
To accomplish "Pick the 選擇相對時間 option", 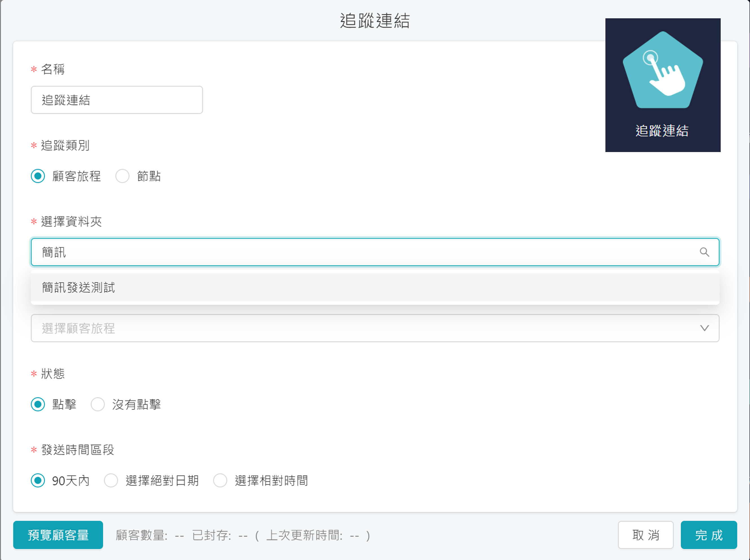I will coord(220,480).
